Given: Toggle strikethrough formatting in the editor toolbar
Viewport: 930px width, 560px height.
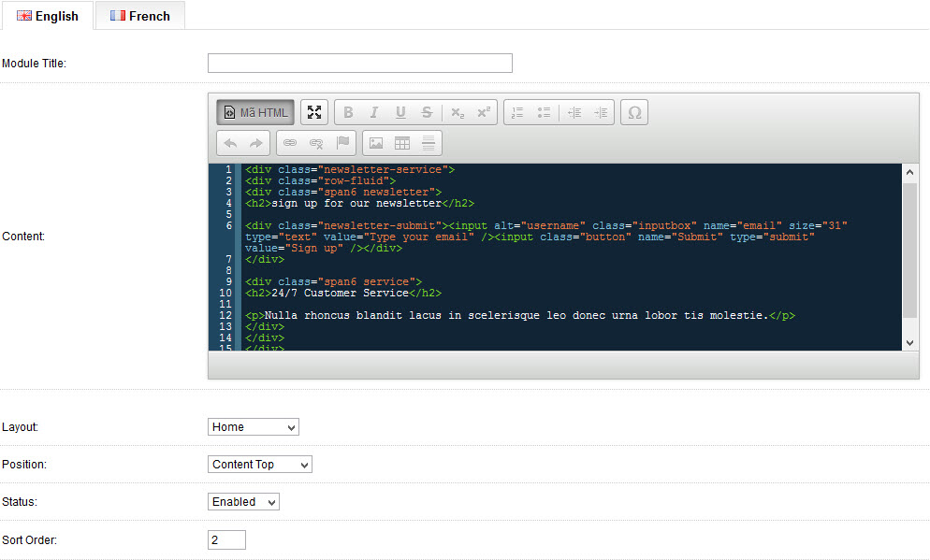Looking at the screenshot, I should 427,113.
